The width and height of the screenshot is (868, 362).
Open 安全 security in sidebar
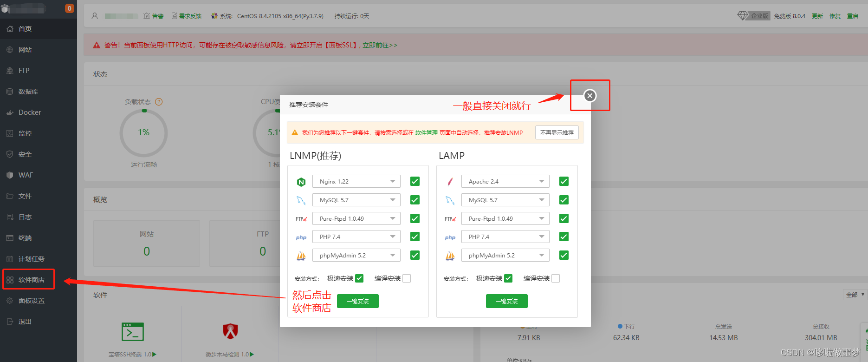pos(39,154)
